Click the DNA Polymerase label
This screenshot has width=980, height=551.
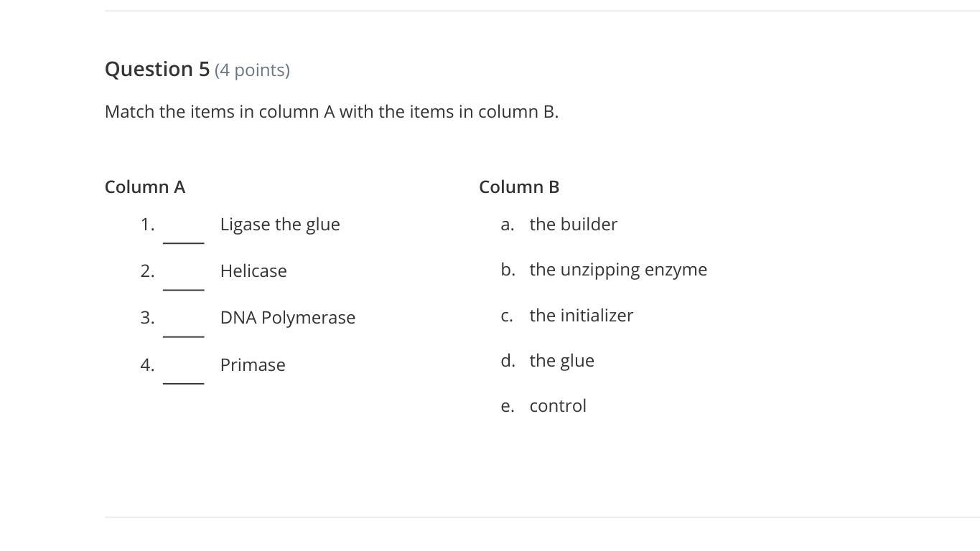(x=287, y=318)
